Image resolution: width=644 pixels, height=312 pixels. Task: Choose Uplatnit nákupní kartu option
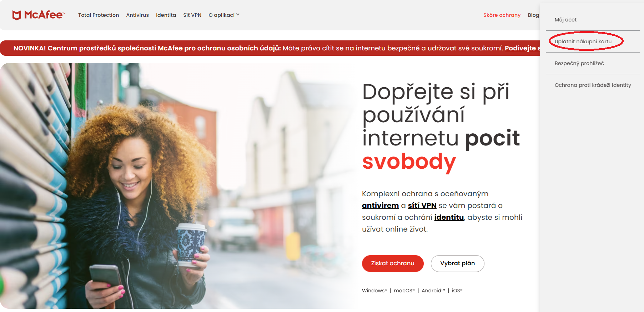(583, 41)
